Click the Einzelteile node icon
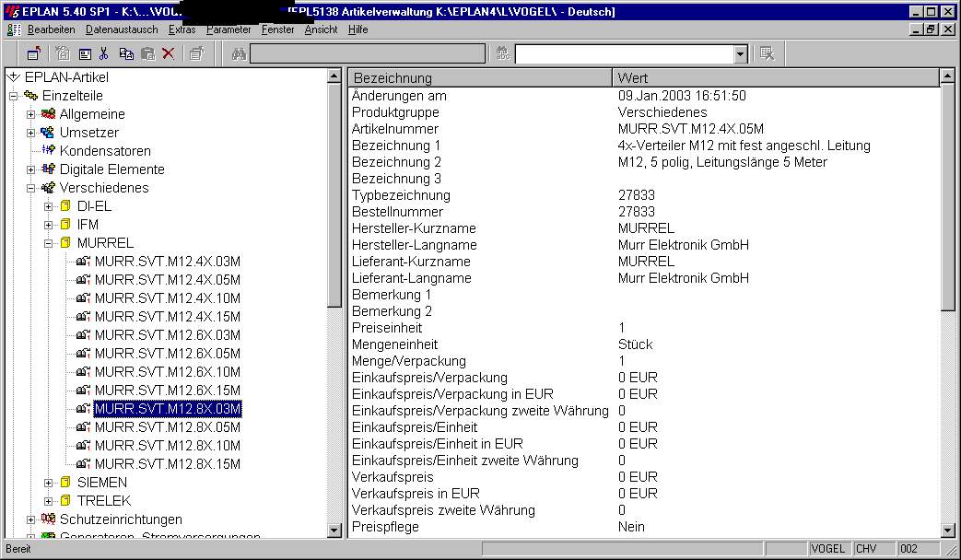Screen dimensions: 961x560 tap(30, 96)
